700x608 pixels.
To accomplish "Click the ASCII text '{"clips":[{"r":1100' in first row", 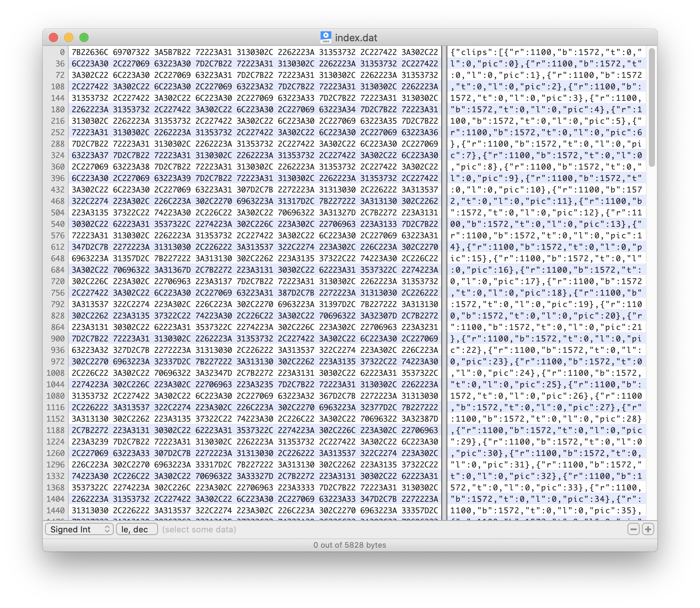I will [501, 52].
